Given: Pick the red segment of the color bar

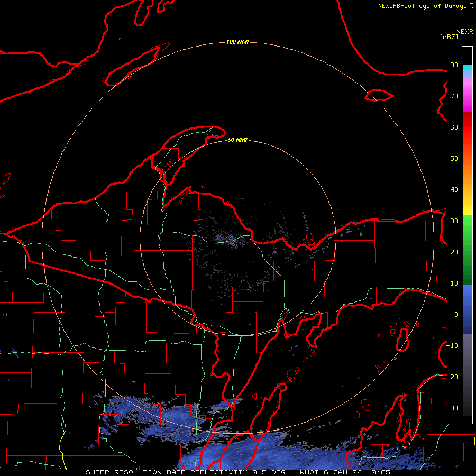Looking at the screenshot, I should pyautogui.click(x=467, y=127).
